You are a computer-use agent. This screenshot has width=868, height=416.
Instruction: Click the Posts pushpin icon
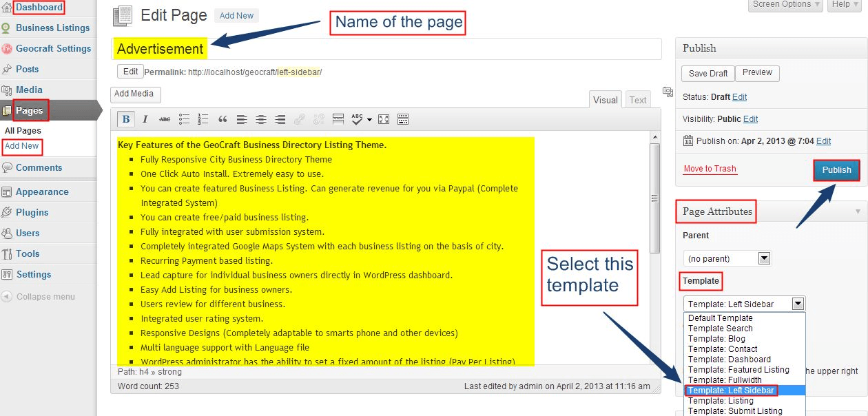coord(6,70)
